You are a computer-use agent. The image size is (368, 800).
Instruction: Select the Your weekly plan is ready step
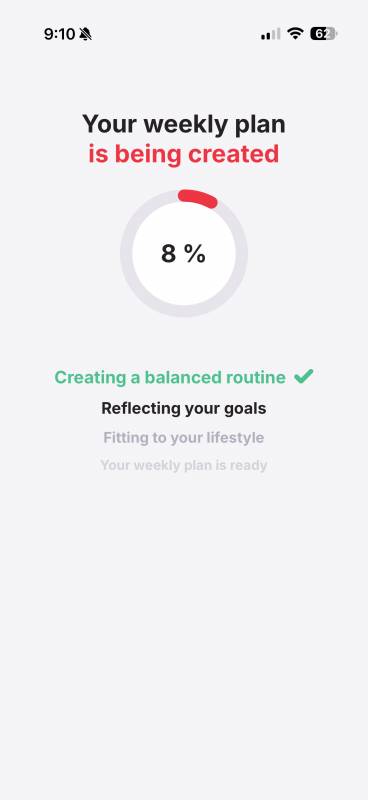point(184,465)
